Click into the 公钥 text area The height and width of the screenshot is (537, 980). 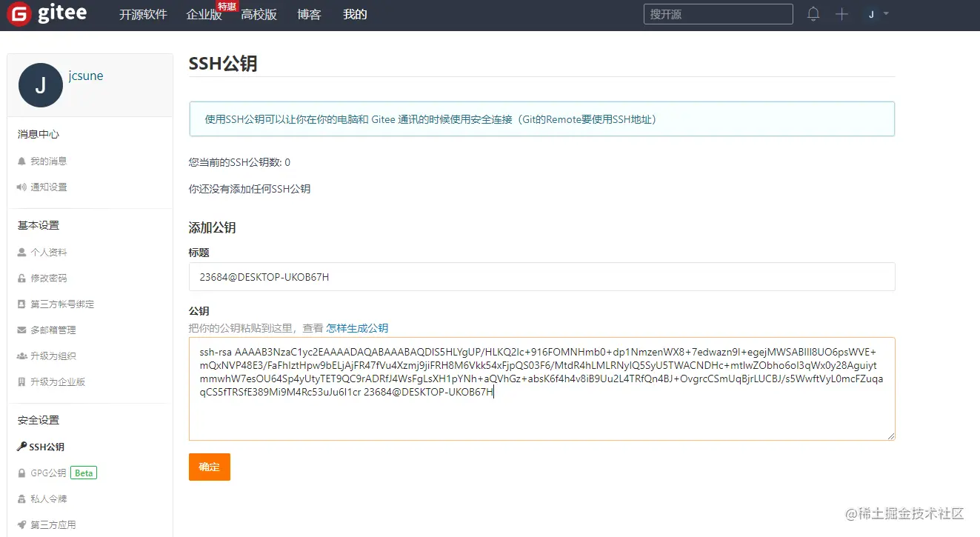click(x=542, y=389)
